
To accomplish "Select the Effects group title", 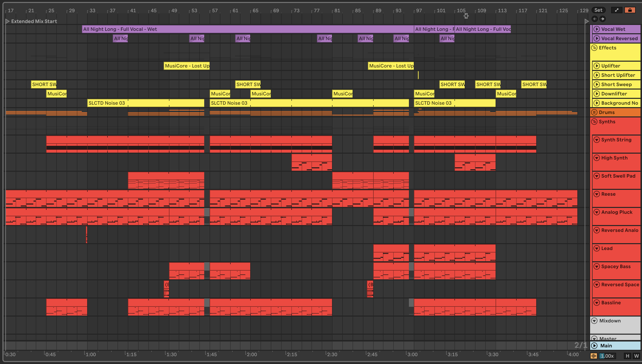I will [x=607, y=47].
